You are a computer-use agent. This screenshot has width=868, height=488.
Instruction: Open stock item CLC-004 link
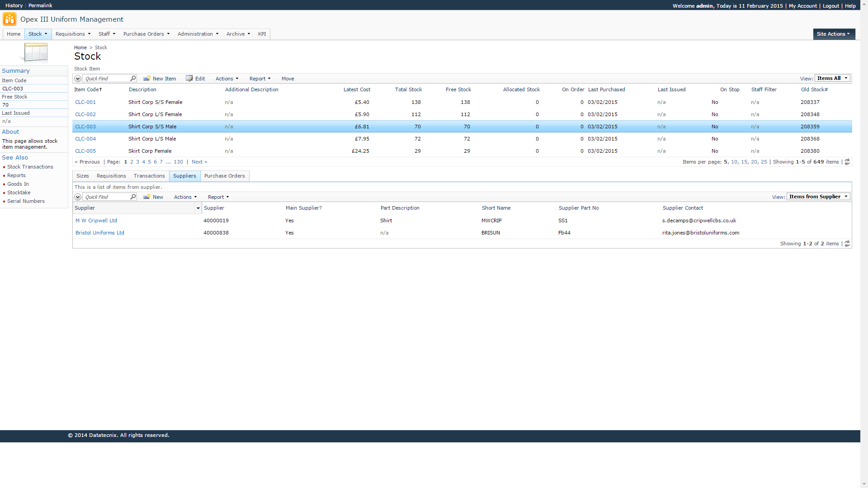[x=85, y=139]
